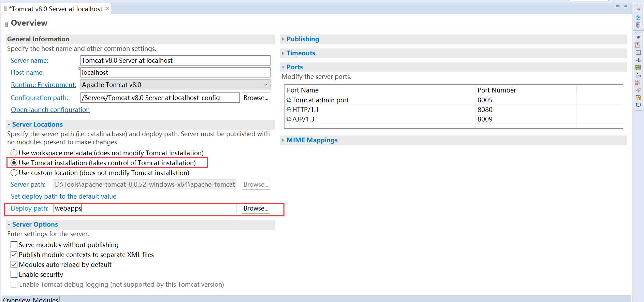
Task: Click the server icon next to Overview heading
Action: pos(6,24)
